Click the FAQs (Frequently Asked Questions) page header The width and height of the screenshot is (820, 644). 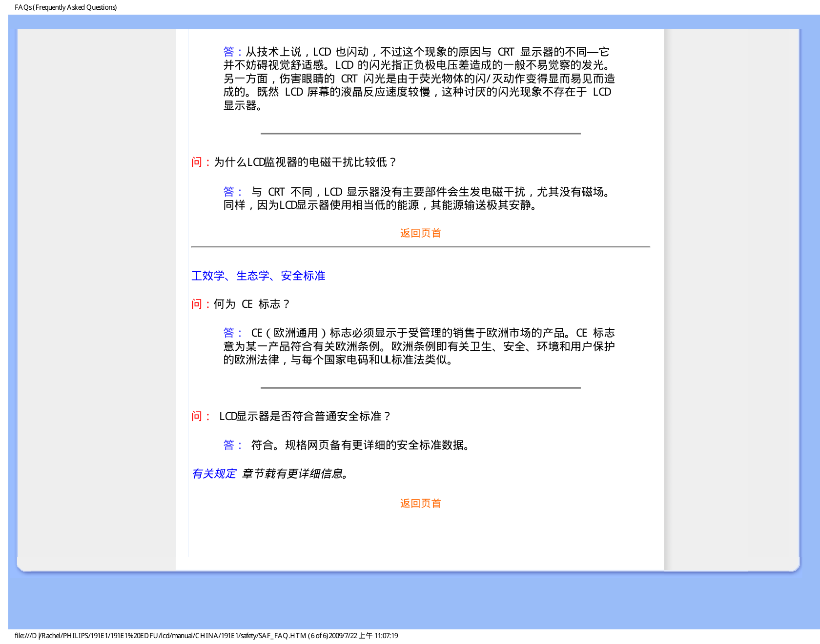66,7
